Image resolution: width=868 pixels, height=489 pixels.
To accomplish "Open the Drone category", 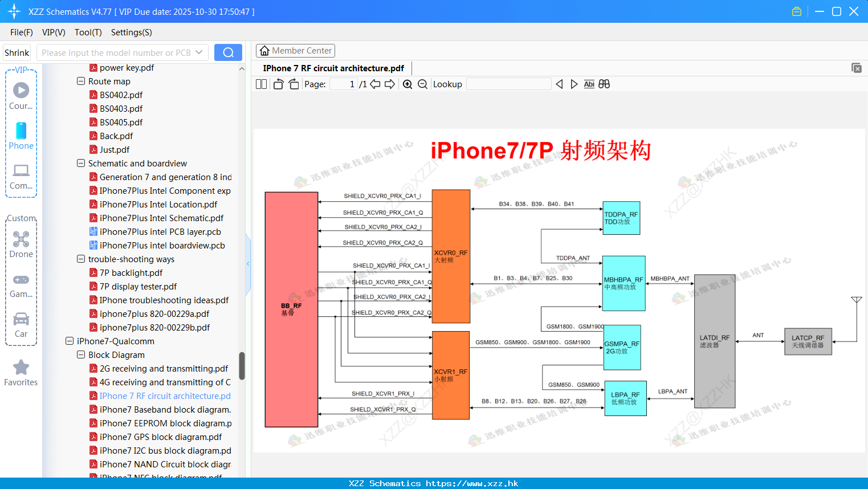I will (x=21, y=244).
